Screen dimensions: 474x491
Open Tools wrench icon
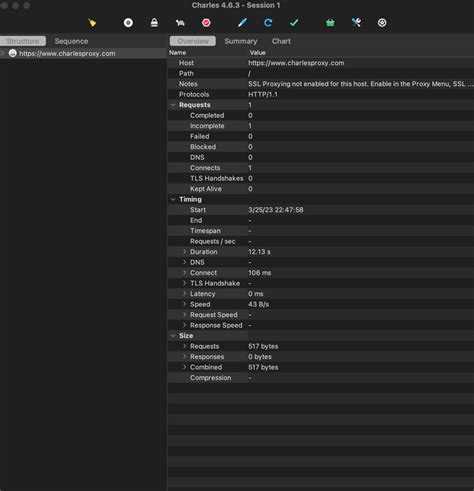pos(356,23)
